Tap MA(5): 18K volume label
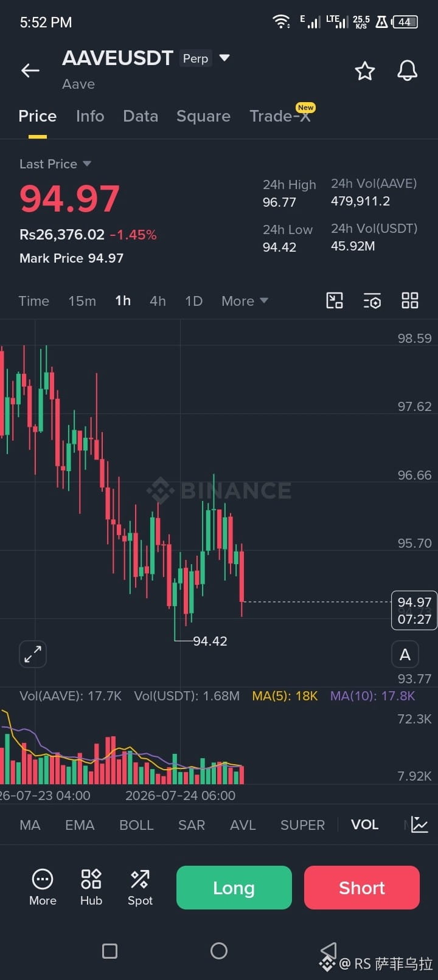 tap(285, 696)
